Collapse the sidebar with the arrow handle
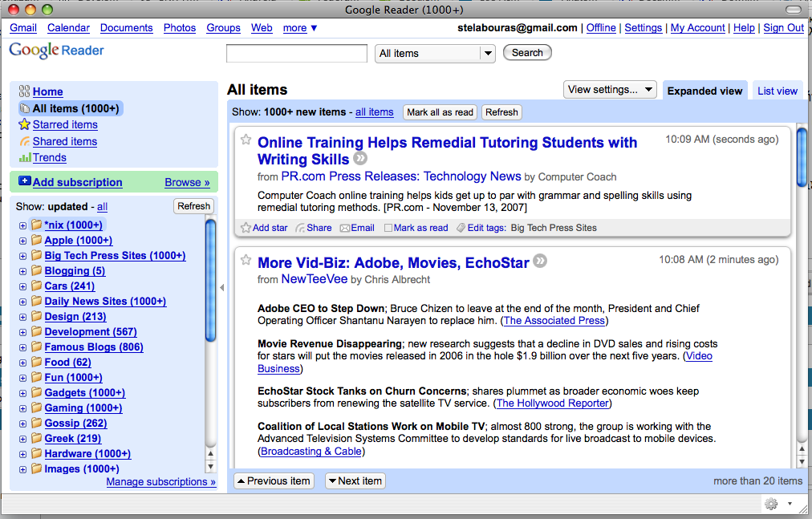This screenshot has height=519, width=812. tap(222, 287)
